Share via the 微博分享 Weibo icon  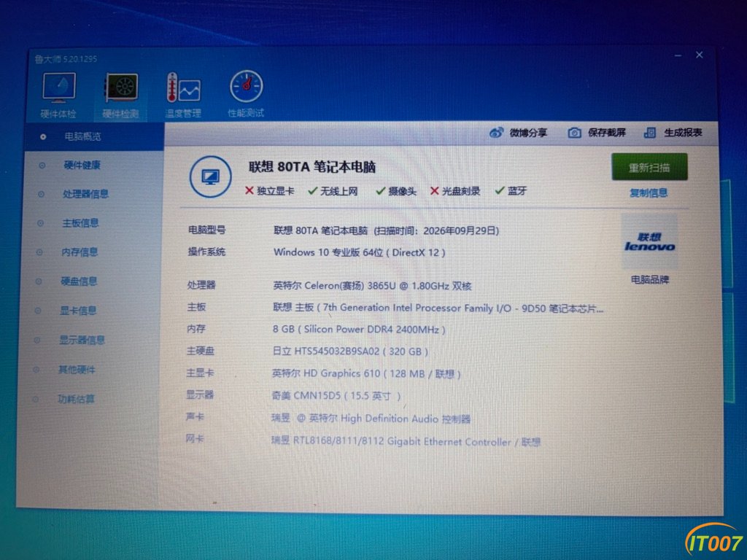[496, 133]
